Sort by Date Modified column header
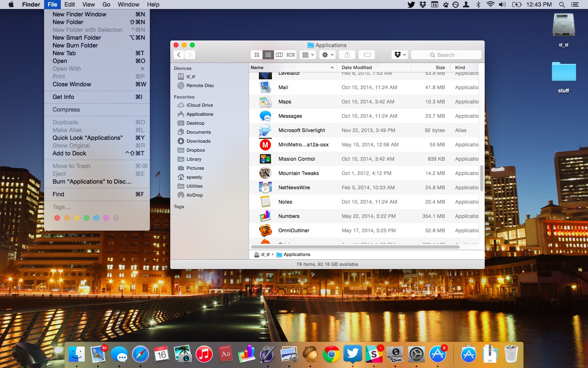The width and height of the screenshot is (588, 368). point(356,67)
